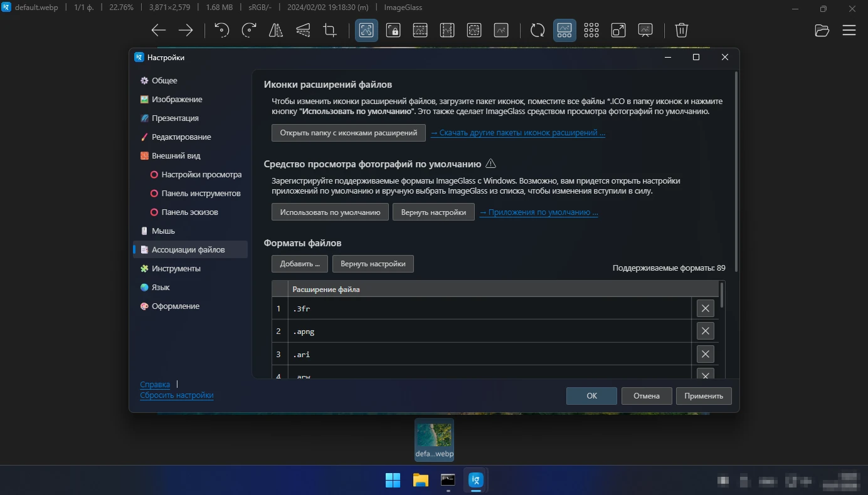This screenshot has height=495, width=868.
Task: Select Ассоциации файлов section
Action: click(191, 249)
